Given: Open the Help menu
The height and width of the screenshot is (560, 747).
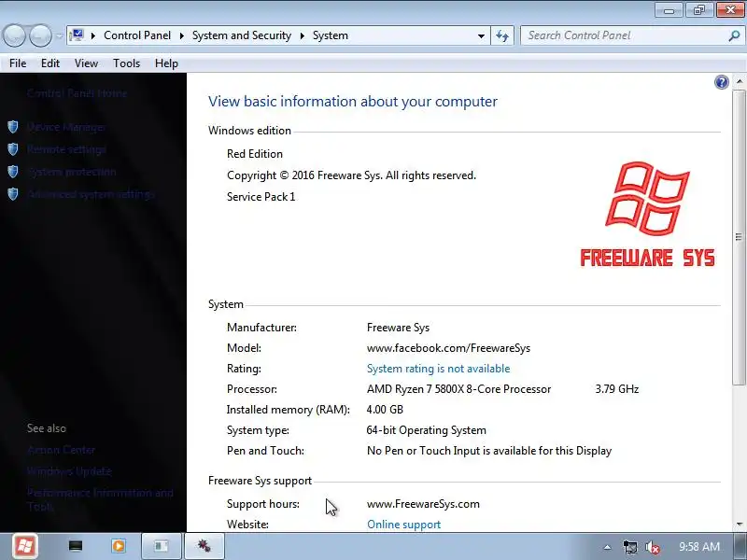Looking at the screenshot, I should 166,63.
